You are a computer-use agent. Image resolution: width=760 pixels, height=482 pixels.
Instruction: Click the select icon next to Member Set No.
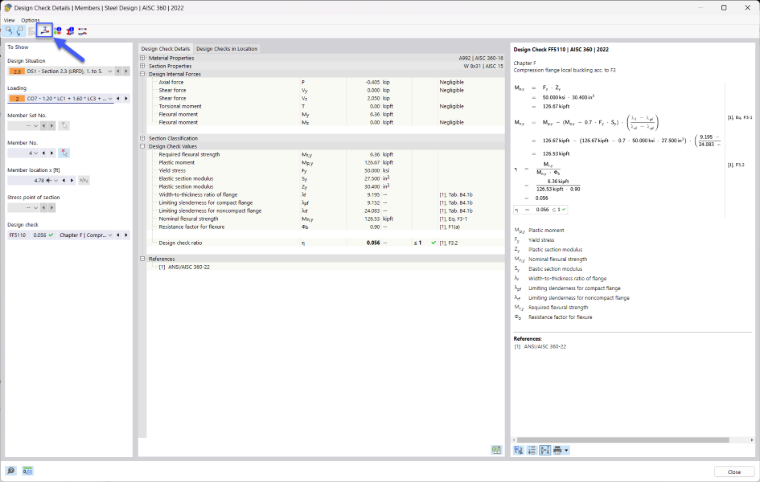64,126
